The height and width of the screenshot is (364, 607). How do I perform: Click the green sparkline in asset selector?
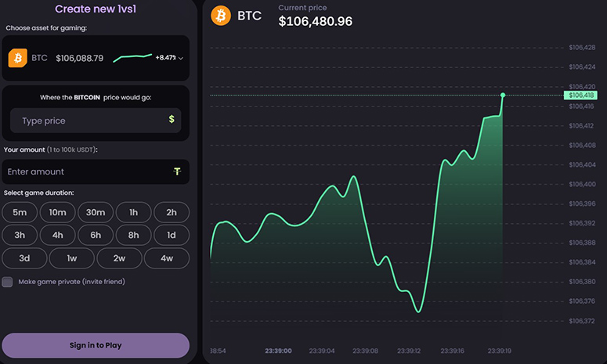pos(132,58)
